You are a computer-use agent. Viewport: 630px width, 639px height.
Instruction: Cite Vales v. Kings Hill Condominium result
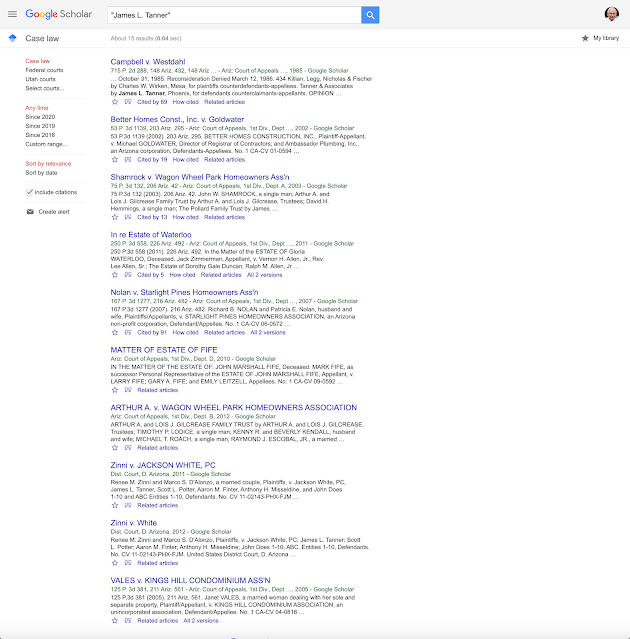coord(128,621)
